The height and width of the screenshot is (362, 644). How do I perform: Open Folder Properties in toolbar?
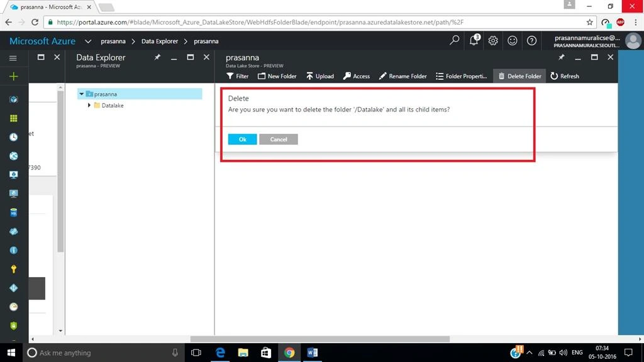tap(461, 76)
